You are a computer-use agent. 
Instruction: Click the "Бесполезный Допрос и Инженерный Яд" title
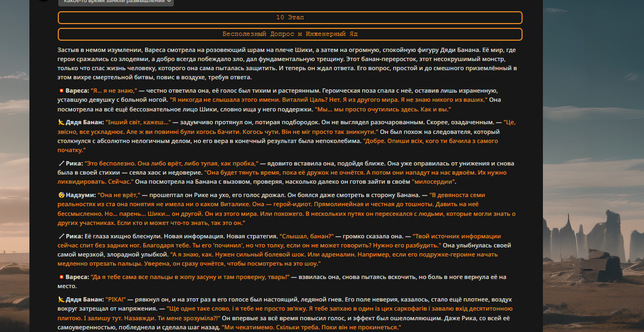(290, 34)
